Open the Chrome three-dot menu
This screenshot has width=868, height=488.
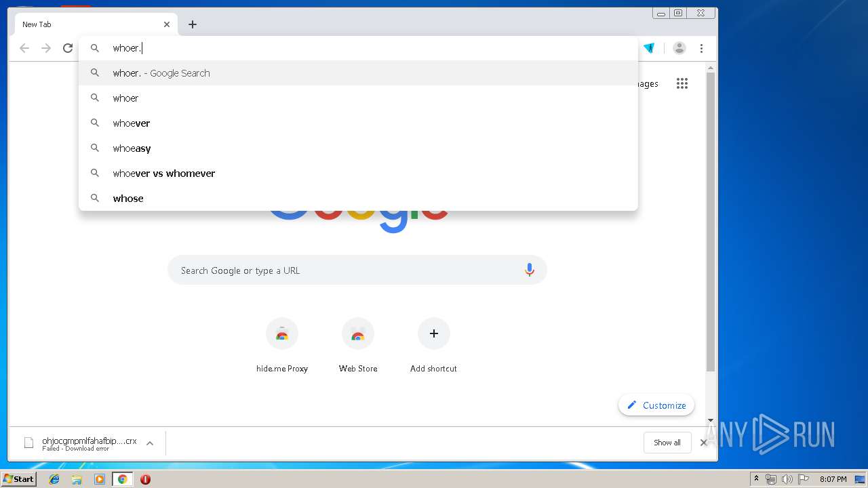701,48
